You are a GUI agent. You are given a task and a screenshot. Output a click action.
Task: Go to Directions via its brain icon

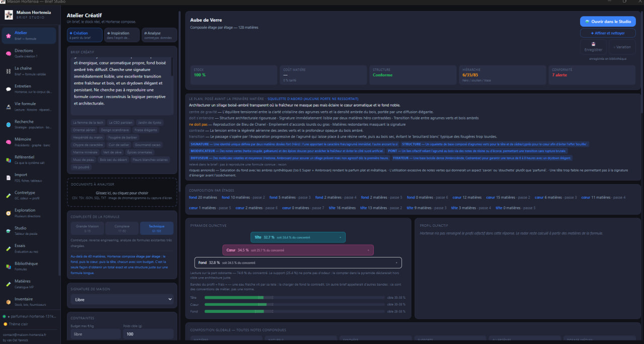click(x=9, y=53)
